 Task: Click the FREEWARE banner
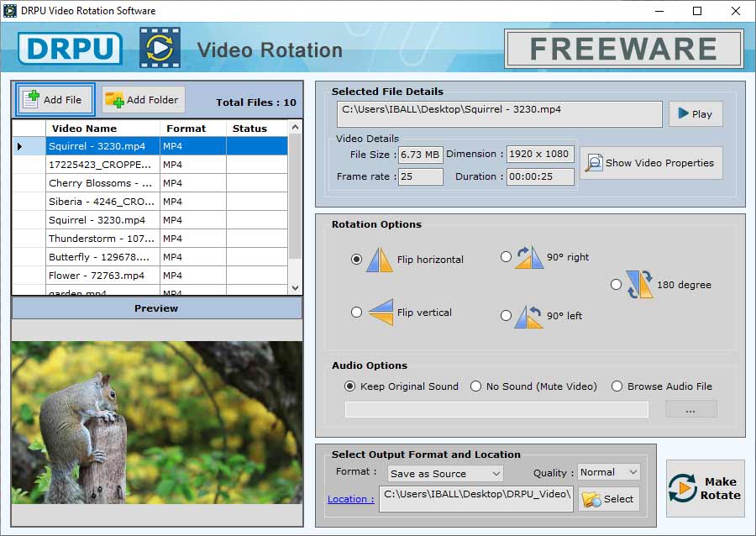[623, 49]
